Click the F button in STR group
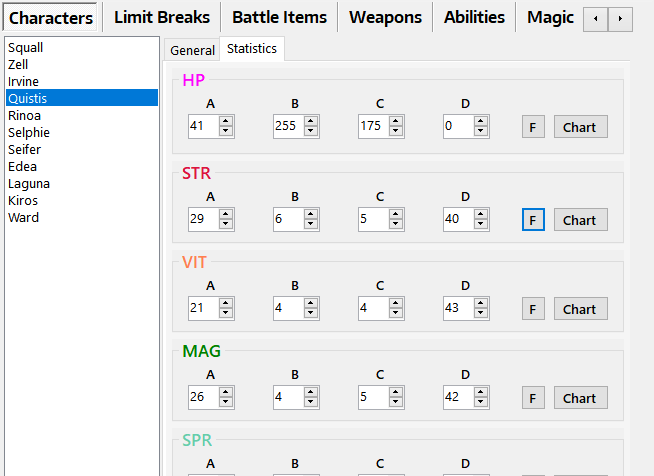Image resolution: width=654 pixels, height=476 pixels. click(x=533, y=220)
